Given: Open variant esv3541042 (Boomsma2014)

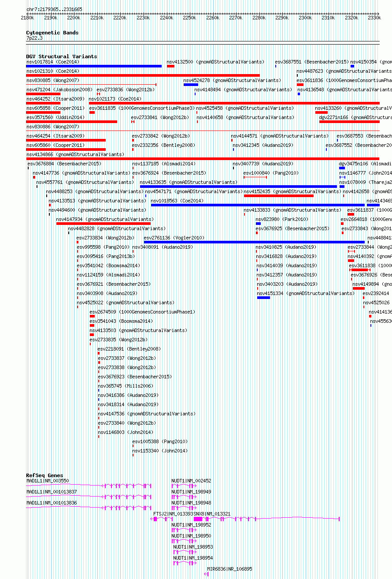Looking at the screenshot, I should click(108, 265).
